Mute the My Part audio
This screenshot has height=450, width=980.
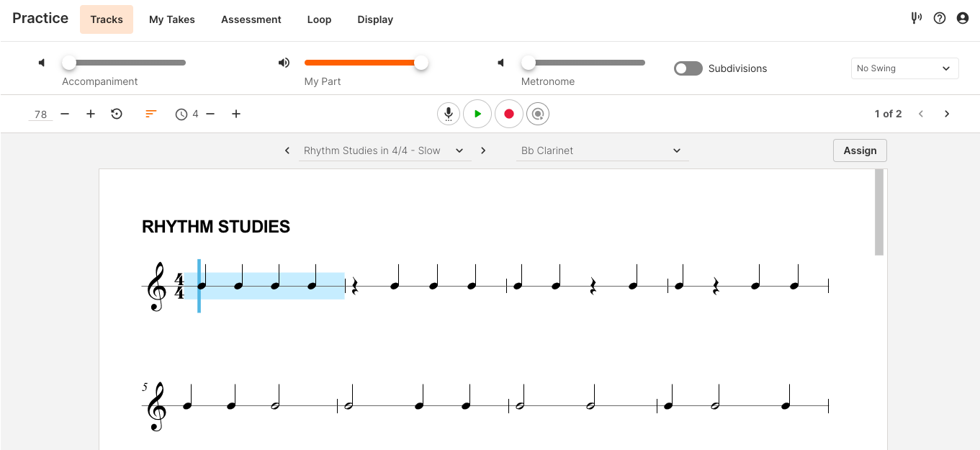point(284,63)
